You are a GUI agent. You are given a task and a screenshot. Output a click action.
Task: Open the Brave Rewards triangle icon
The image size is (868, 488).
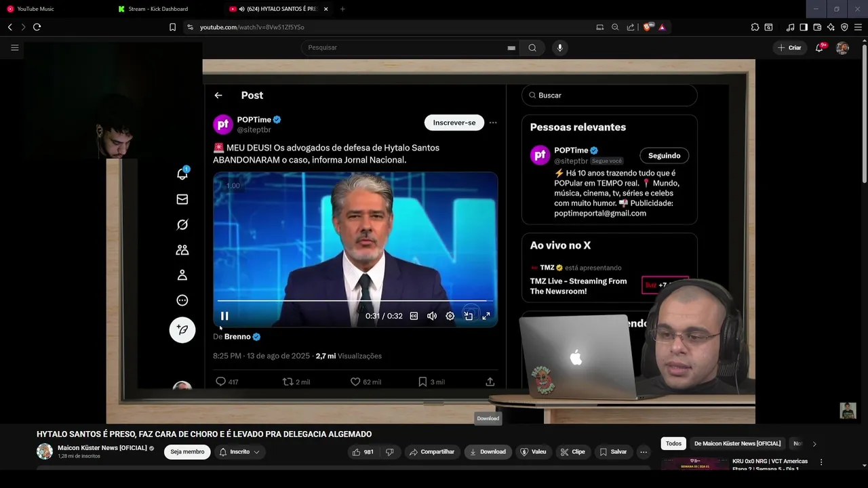(662, 27)
